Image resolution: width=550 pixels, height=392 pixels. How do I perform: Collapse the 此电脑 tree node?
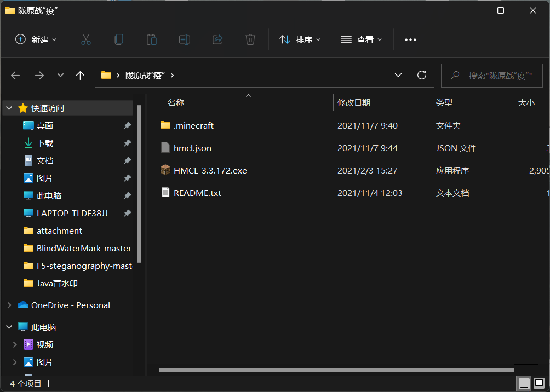[x=9, y=327]
